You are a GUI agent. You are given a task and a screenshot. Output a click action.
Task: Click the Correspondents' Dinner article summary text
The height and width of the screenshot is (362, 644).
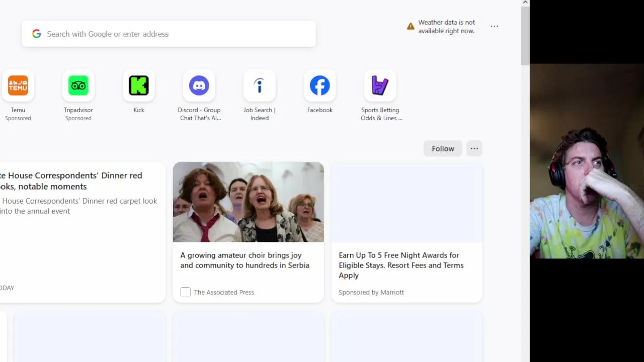[x=78, y=206]
